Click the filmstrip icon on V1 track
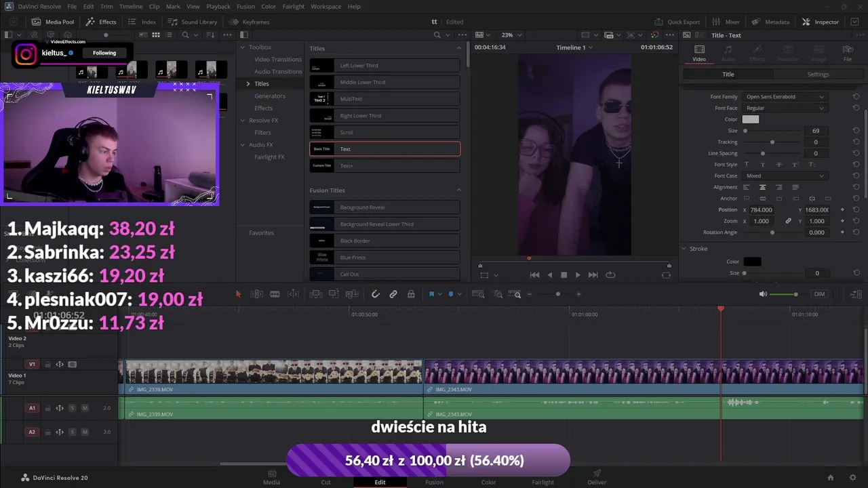The height and width of the screenshot is (488, 868). point(73,365)
